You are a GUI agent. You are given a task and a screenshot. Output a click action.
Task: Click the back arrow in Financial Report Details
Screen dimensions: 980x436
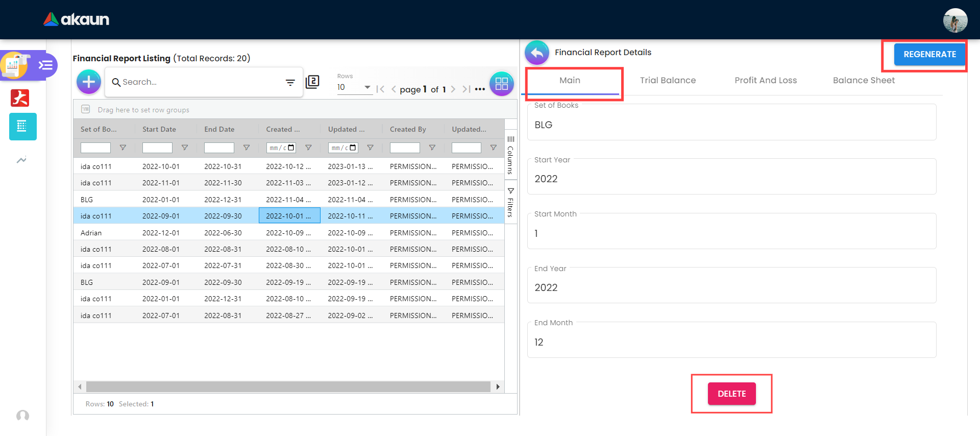(536, 53)
